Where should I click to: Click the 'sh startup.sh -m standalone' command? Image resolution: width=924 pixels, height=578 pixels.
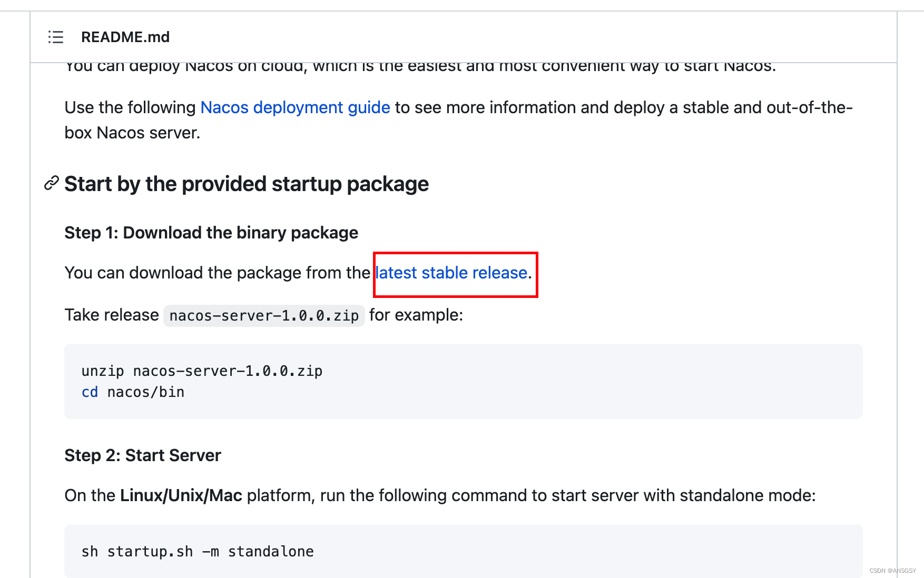pos(198,552)
